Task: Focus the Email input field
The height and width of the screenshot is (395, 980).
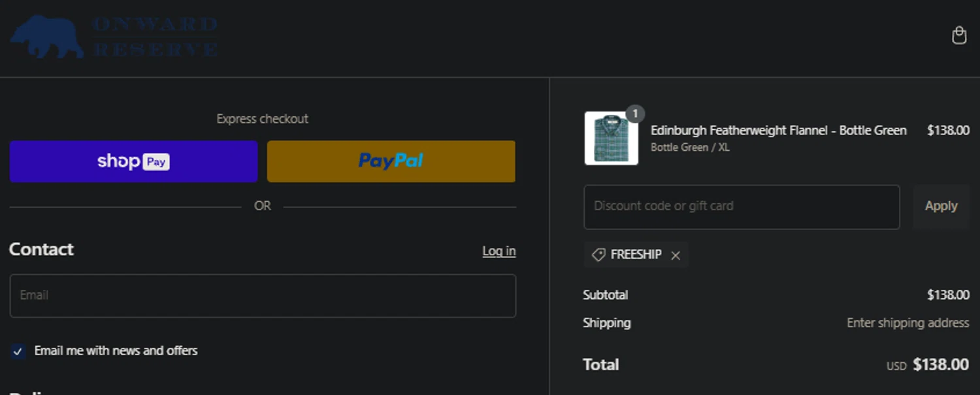Action: tap(263, 296)
